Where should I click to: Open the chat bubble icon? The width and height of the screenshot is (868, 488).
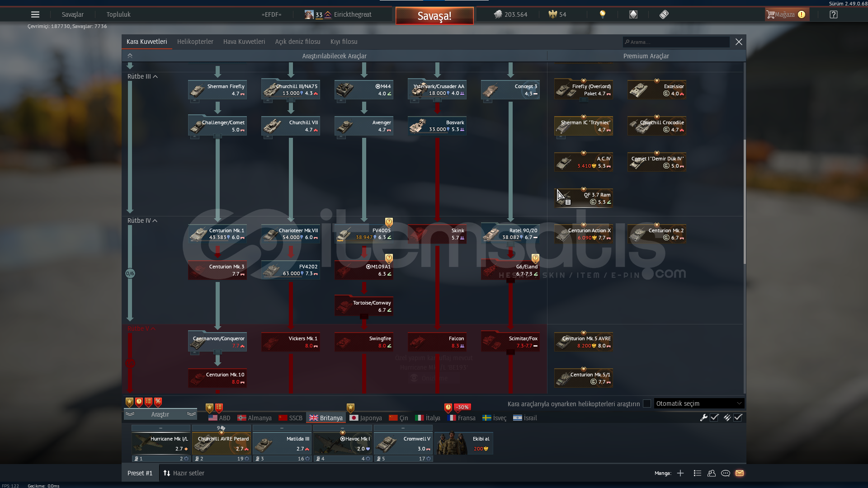pos(726,473)
